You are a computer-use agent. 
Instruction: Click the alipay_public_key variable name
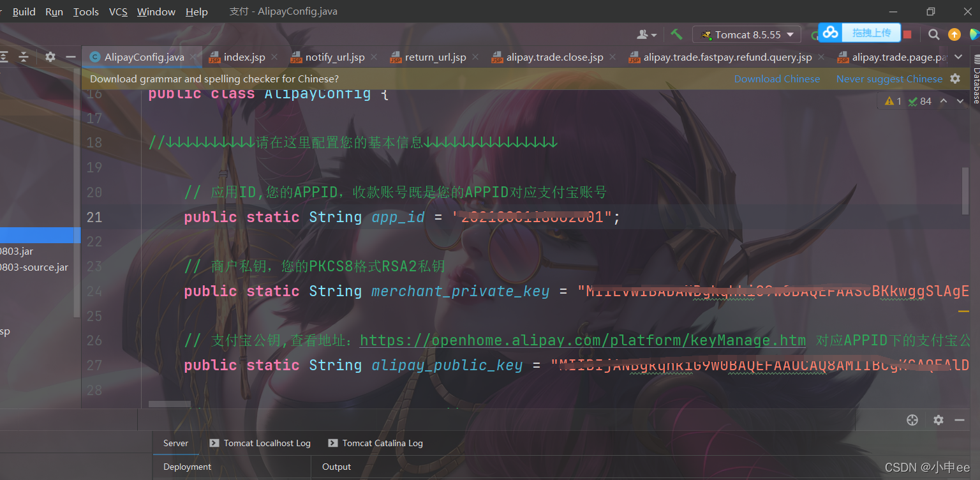click(447, 365)
